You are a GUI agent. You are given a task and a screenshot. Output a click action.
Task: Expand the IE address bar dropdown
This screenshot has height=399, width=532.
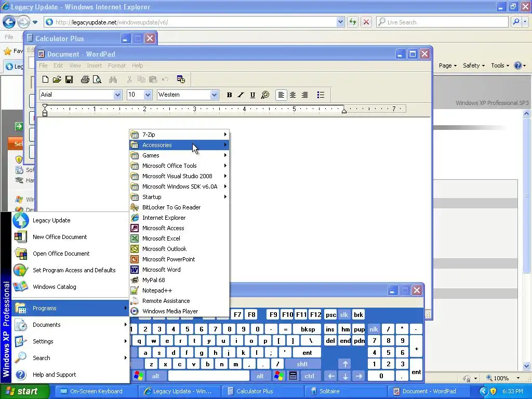(x=340, y=22)
